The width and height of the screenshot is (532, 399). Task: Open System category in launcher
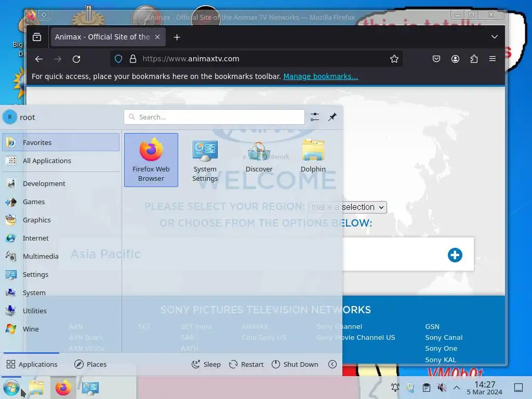61,292
